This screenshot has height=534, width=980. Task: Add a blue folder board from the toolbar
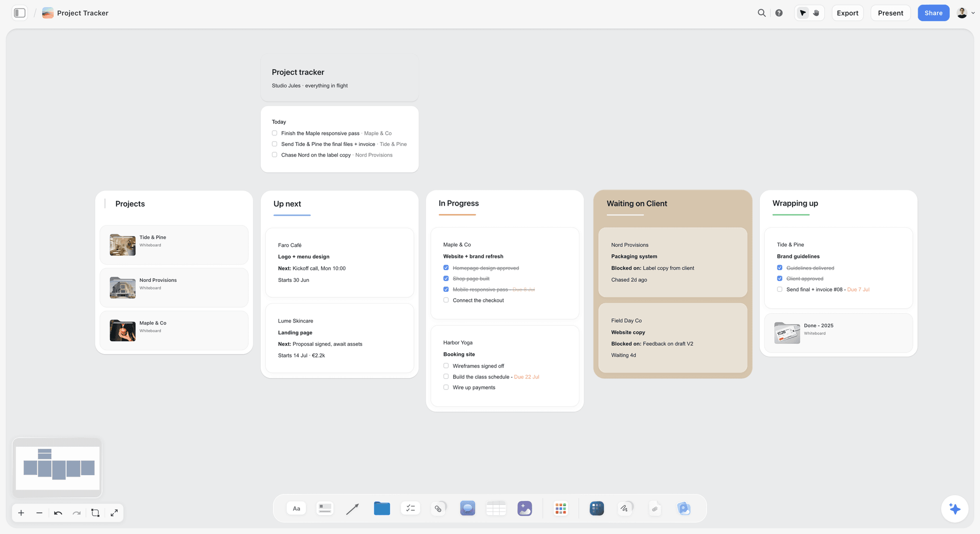click(382, 508)
